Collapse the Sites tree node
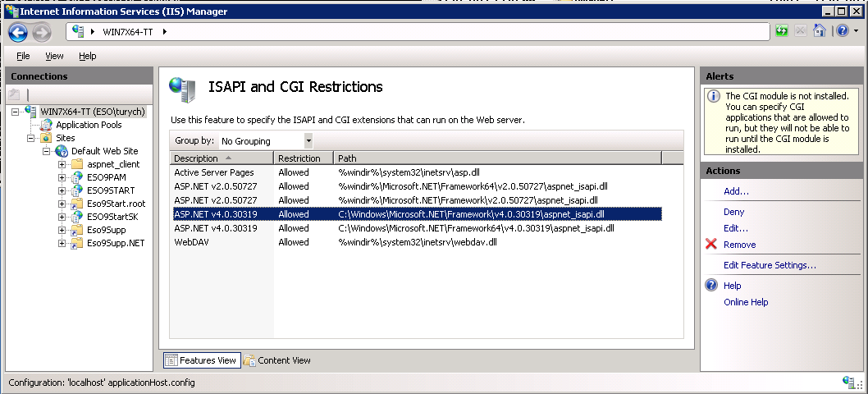This screenshot has width=868, height=394. click(31, 138)
